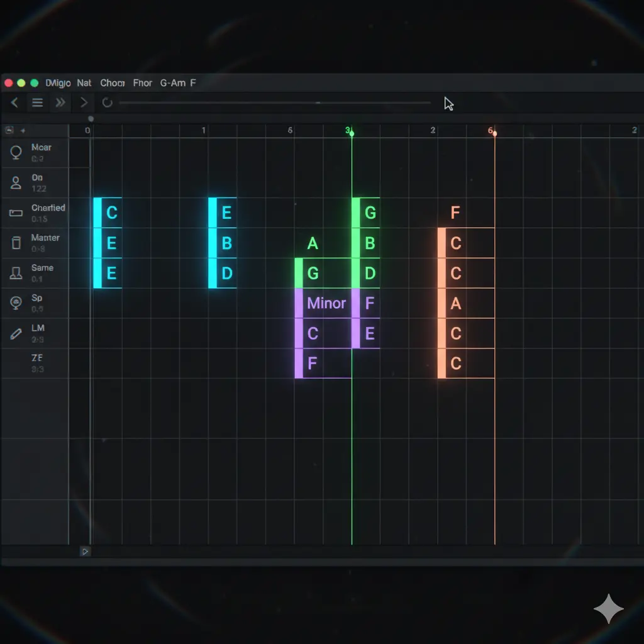Click the toolbar progress slider track
The image size is (644, 644).
pyautogui.click(x=274, y=103)
